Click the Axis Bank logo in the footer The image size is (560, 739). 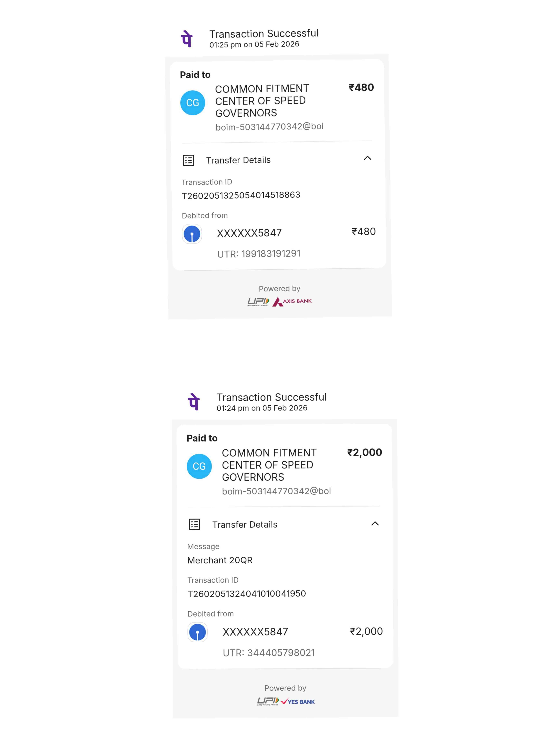(x=292, y=302)
